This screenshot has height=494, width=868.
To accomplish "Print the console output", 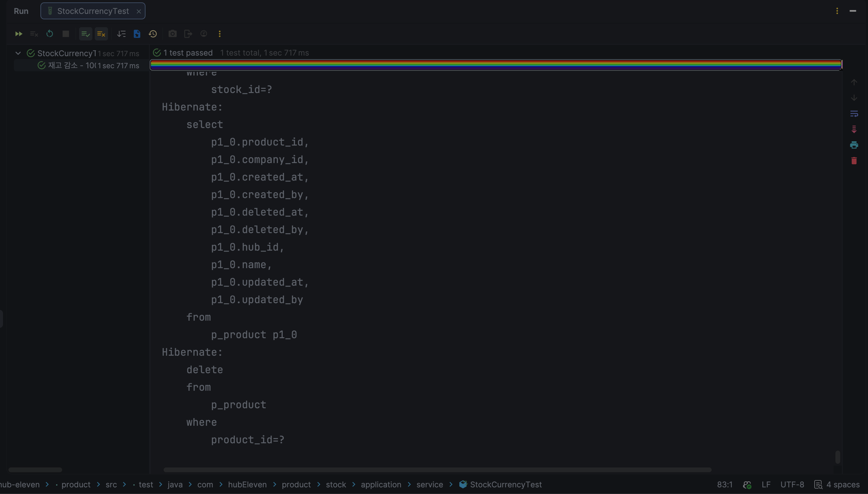I will (x=854, y=145).
